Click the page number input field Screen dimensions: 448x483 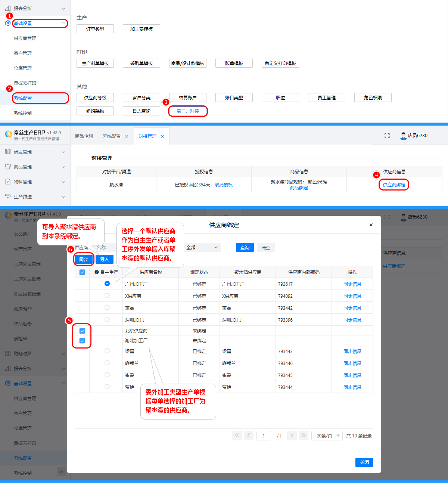click(x=264, y=436)
